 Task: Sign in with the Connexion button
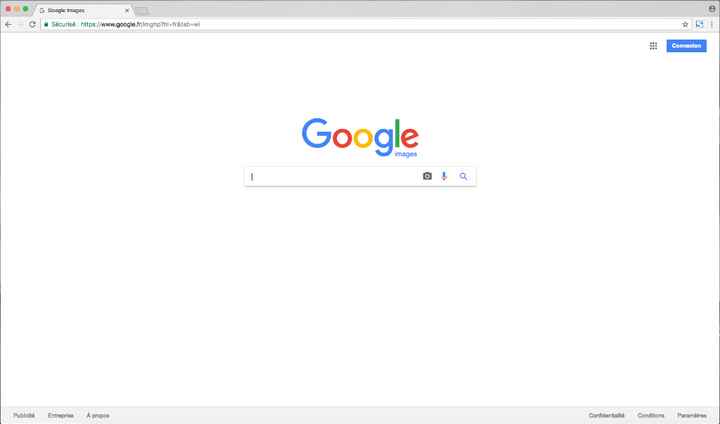pos(686,45)
